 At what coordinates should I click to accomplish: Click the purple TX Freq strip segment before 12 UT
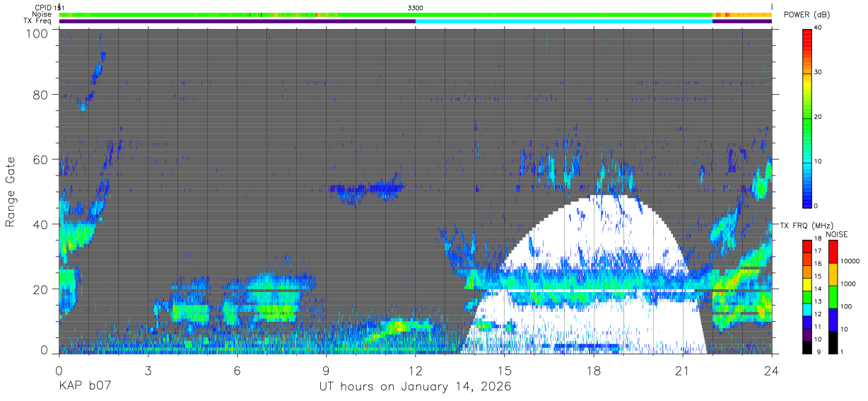(237, 21)
